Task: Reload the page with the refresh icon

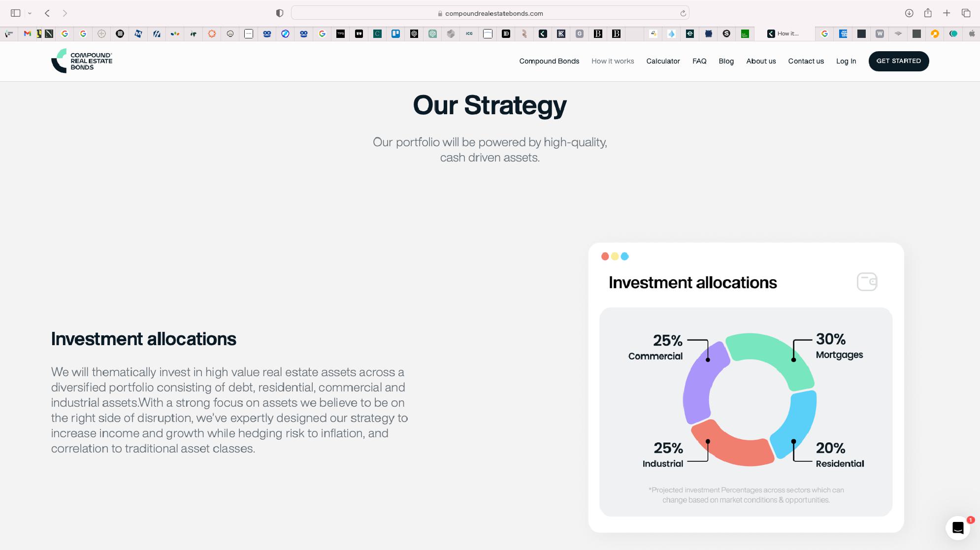Action: click(x=683, y=13)
